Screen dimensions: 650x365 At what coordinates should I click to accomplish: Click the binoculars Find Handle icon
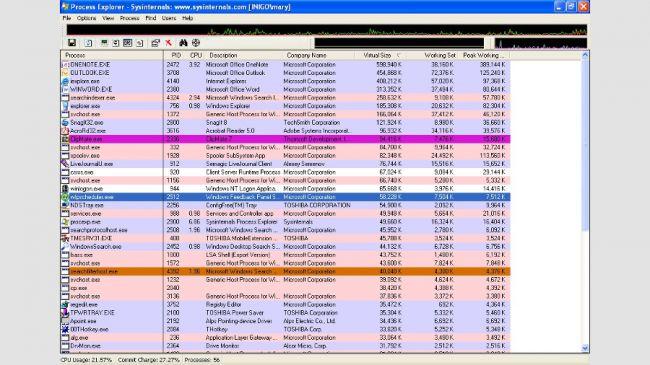click(183, 43)
